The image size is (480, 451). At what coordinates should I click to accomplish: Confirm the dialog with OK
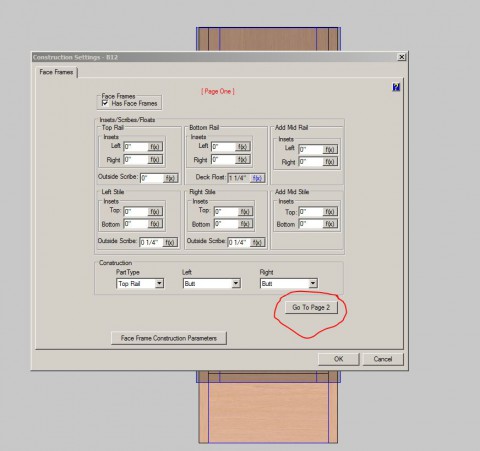coord(339,359)
